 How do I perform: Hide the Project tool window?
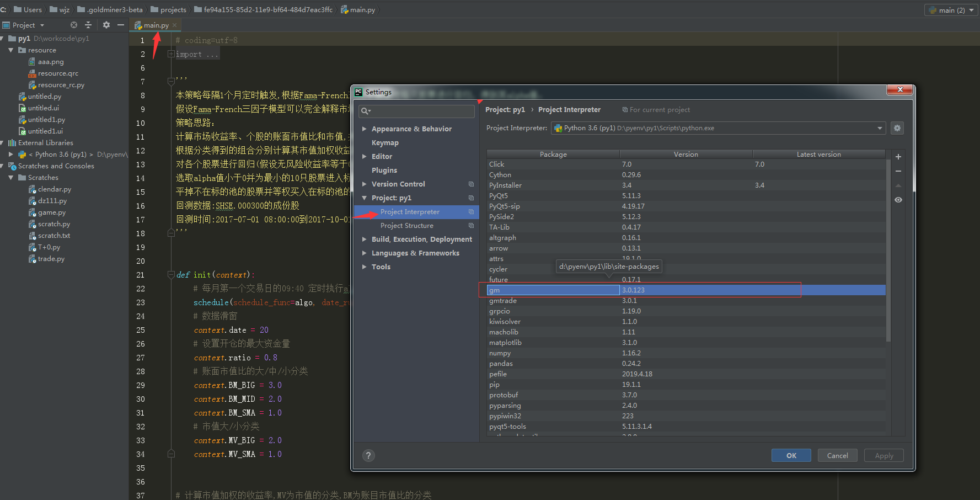(120, 25)
